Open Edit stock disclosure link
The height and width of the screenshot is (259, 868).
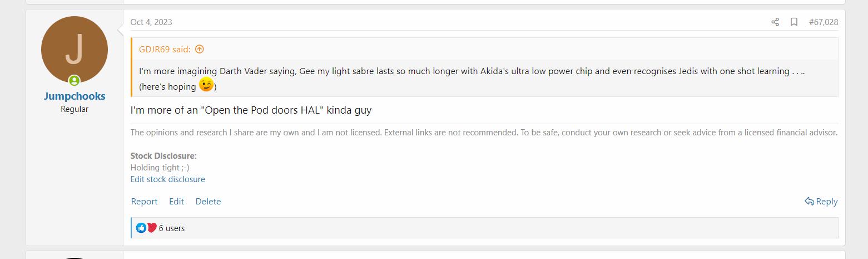(168, 179)
